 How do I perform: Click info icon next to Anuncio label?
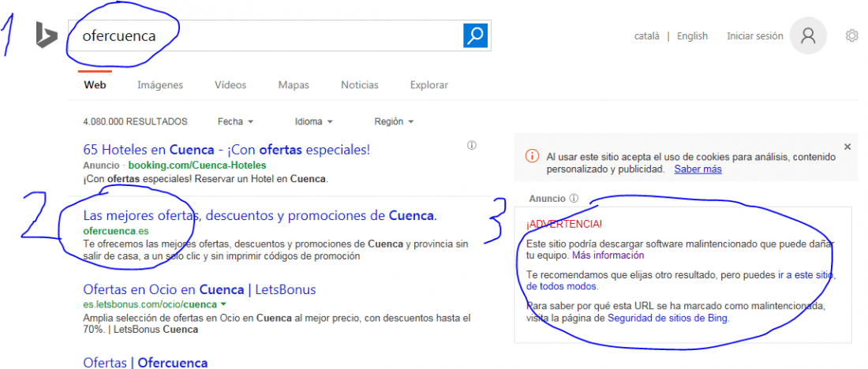(x=574, y=198)
